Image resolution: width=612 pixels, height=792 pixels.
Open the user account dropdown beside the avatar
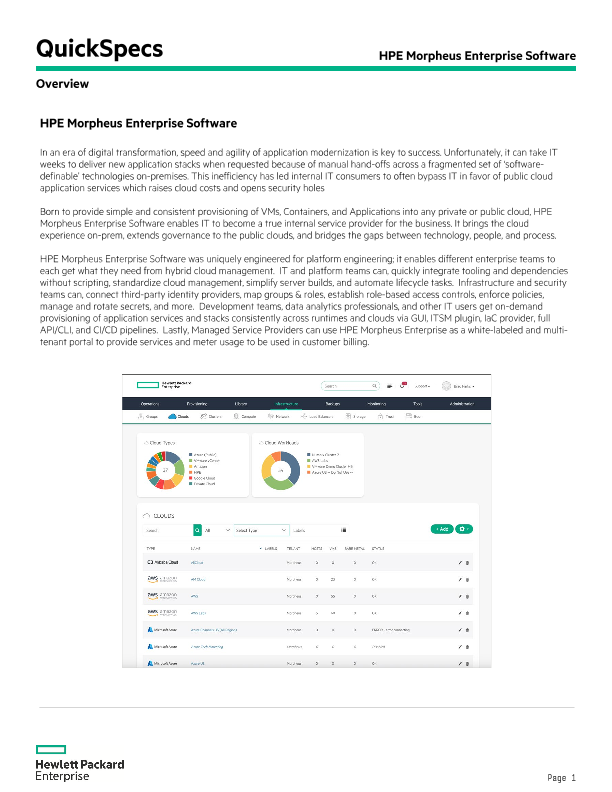tap(464, 386)
